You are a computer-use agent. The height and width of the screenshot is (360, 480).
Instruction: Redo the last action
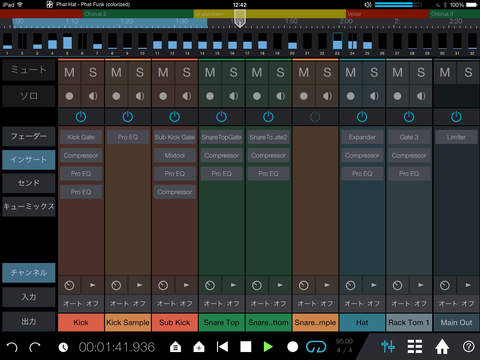tap(35, 347)
